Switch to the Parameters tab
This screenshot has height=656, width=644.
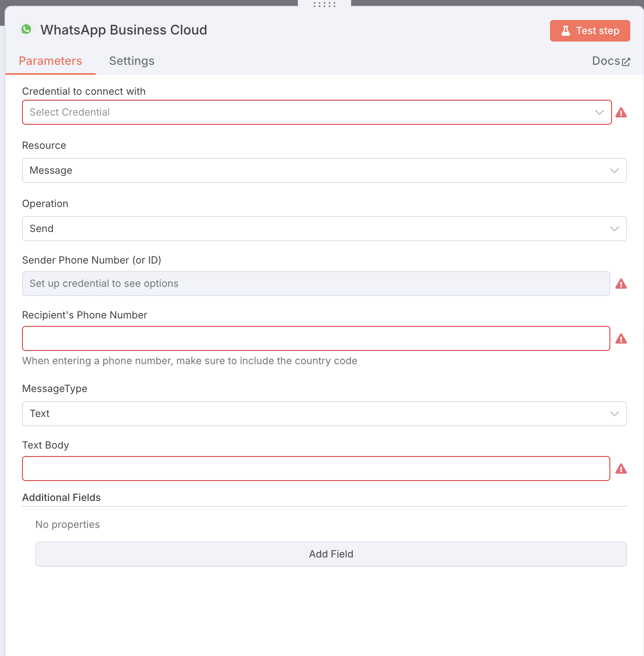pyautogui.click(x=50, y=61)
